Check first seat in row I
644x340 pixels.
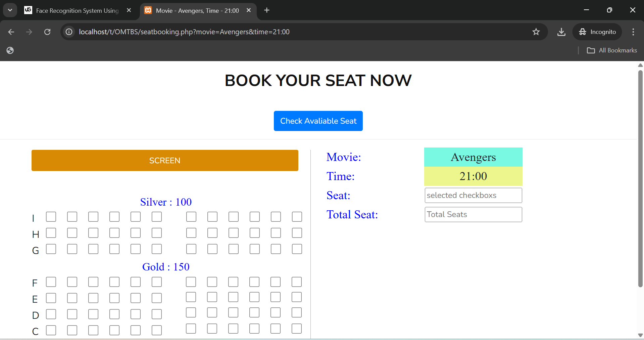[51, 217]
